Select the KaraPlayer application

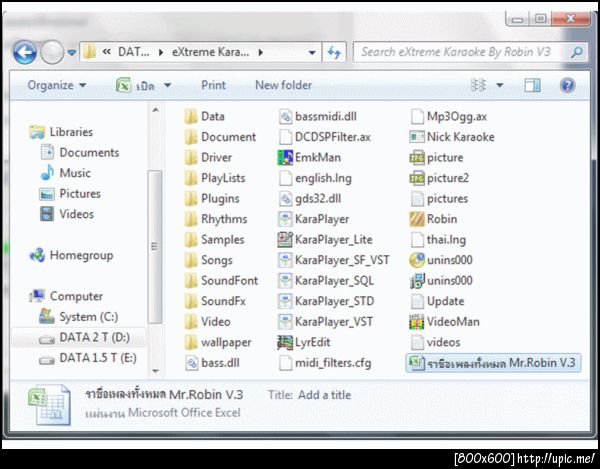click(314, 219)
